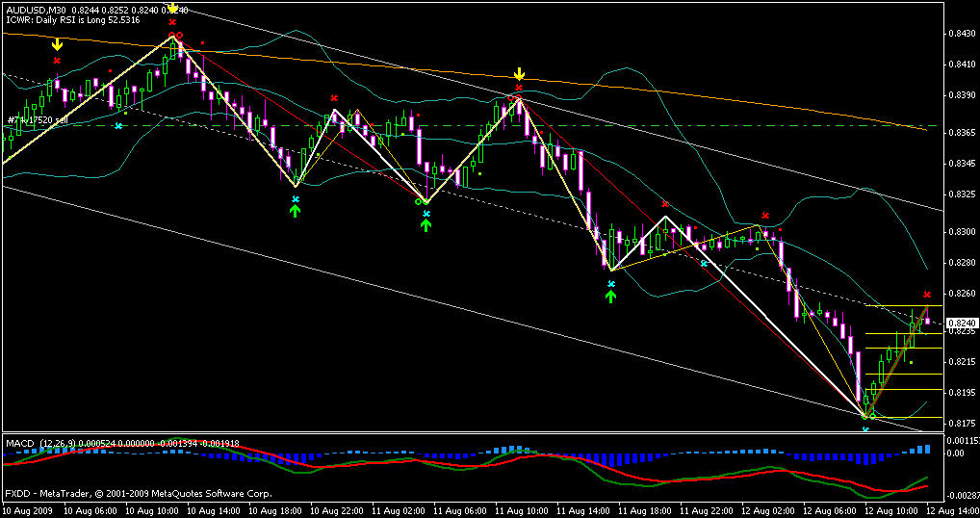Select the green up arrow near 11 Aug 02:00
This screenshot has width=980, height=518.
tap(426, 224)
